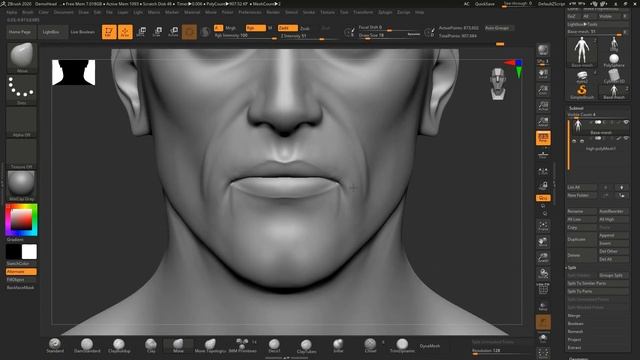Select the TrimDynamic brush

click(402, 345)
